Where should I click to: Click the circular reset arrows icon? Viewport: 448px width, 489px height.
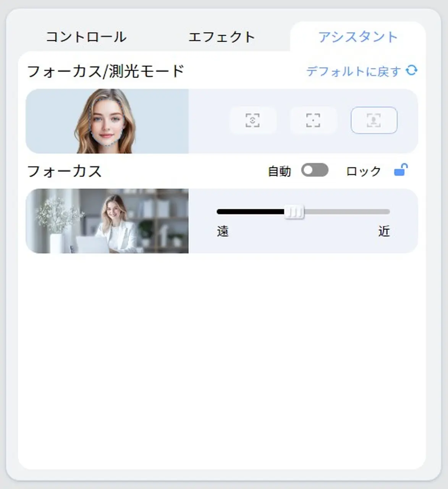point(411,71)
